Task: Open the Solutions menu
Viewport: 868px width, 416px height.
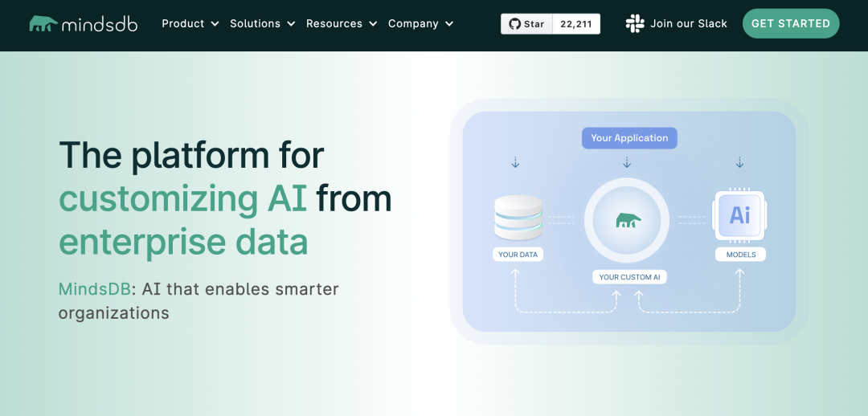Action: point(263,24)
